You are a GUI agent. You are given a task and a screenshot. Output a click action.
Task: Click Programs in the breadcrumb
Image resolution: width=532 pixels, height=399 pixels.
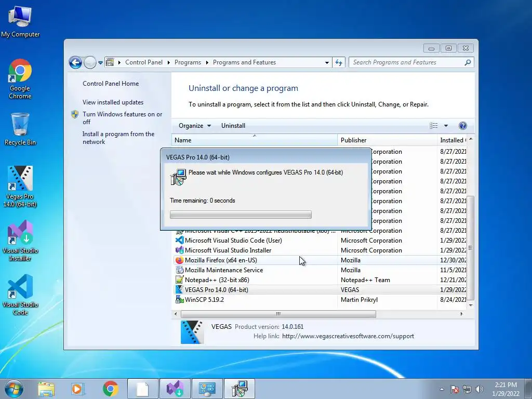coord(188,62)
